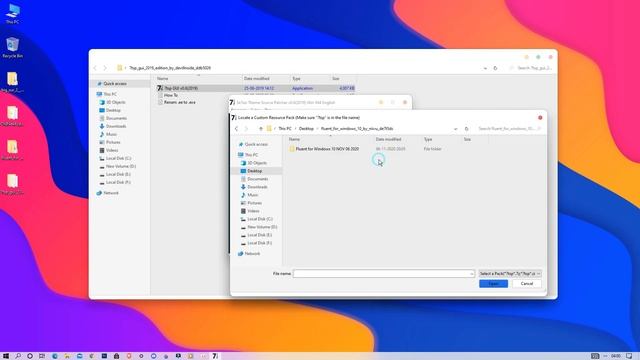The width and height of the screenshot is (640, 360).
Task: Click Cancel in the Locate Resource Pack dialog
Action: (x=527, y=284)
